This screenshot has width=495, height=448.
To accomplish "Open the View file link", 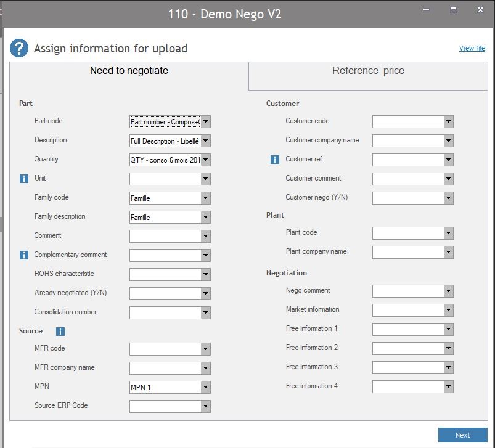I will 472,48.
